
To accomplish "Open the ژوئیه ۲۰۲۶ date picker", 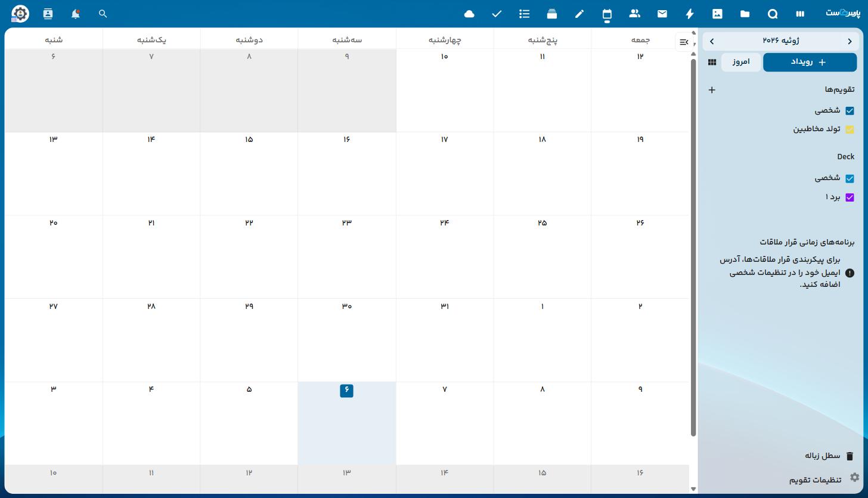I will 780,41.
